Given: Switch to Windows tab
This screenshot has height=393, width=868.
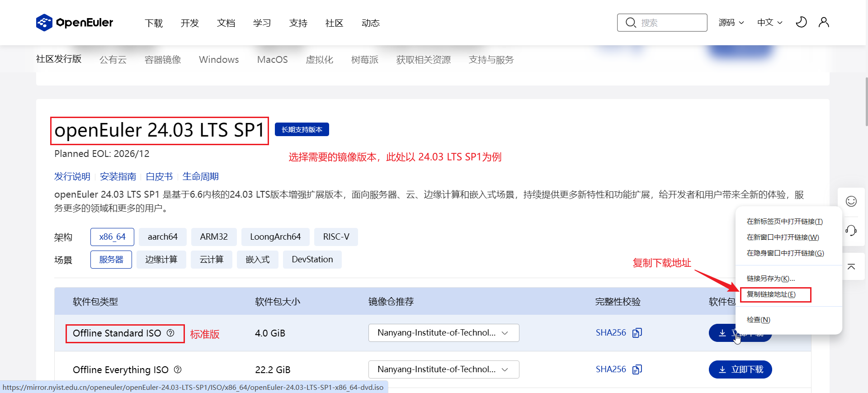Looking at the screenshot, I should [x=219, y=60].
